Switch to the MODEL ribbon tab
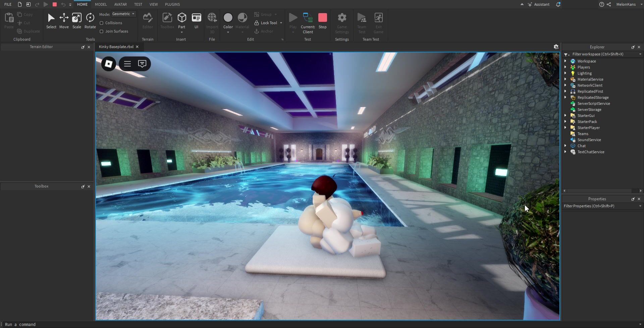 (x=101, y=4)
